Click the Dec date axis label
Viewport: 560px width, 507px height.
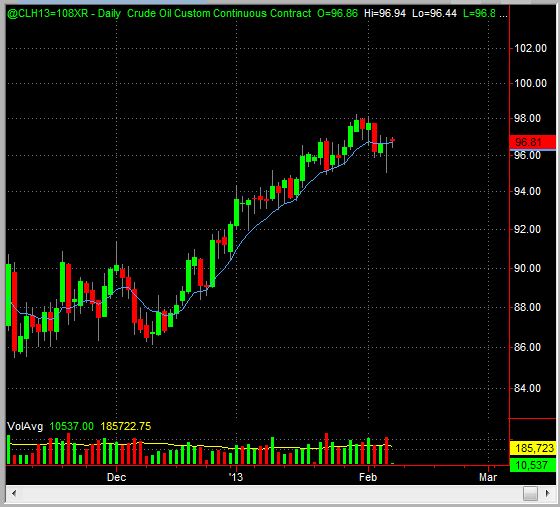116,477
